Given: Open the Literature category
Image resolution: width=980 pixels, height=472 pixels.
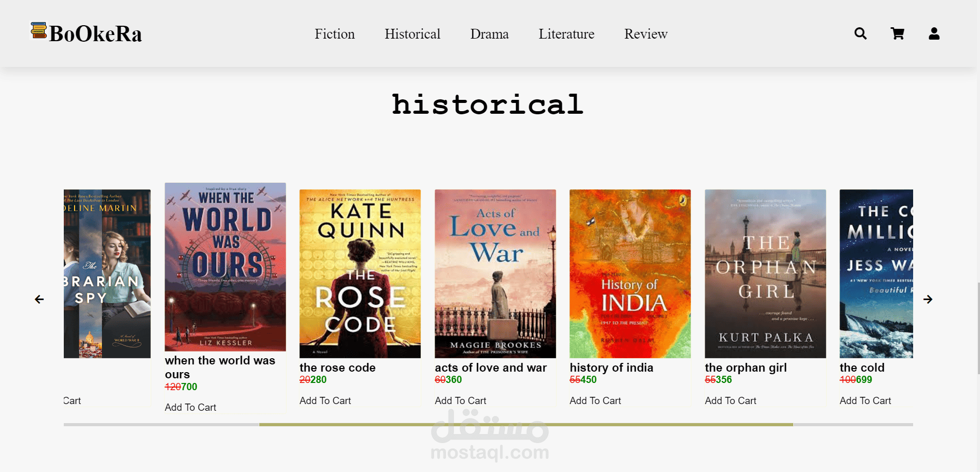Looking at the screenshot, I should [x=566, y=34].
